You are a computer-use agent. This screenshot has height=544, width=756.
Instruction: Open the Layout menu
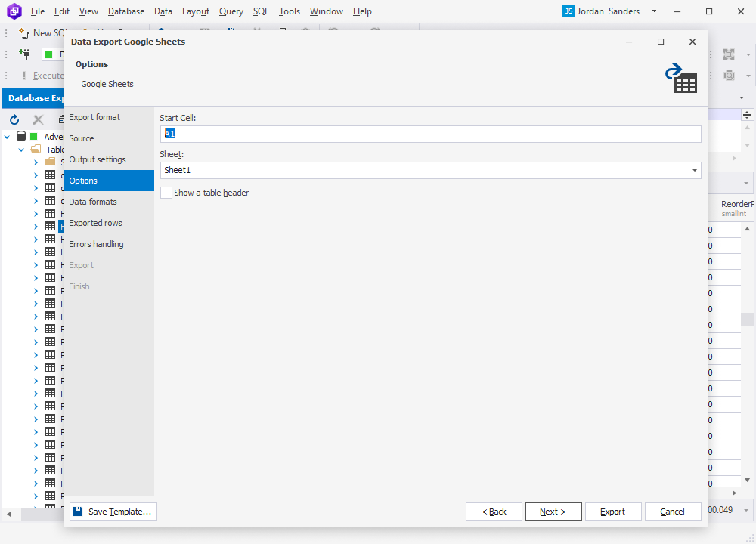pos(196,11)
